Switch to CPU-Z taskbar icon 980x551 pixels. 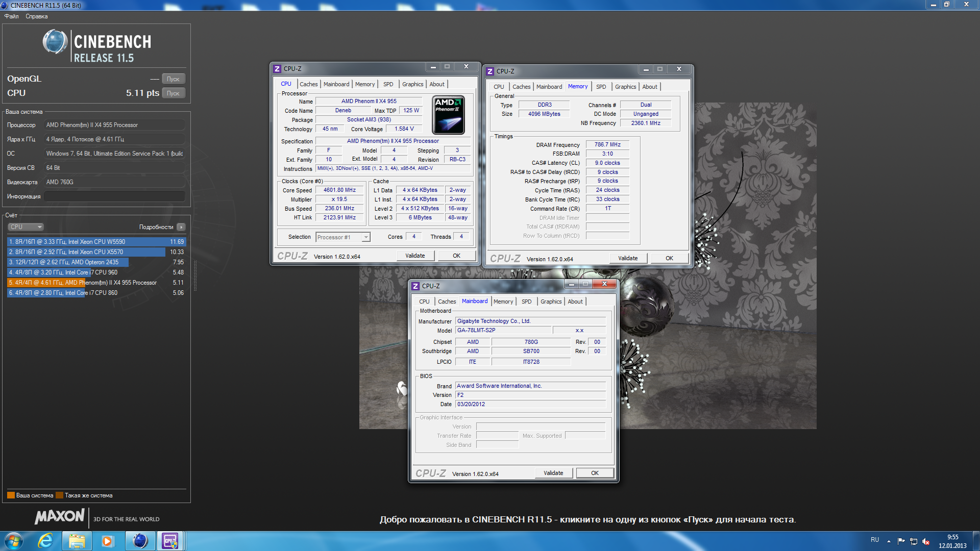(x=170, y=541)
